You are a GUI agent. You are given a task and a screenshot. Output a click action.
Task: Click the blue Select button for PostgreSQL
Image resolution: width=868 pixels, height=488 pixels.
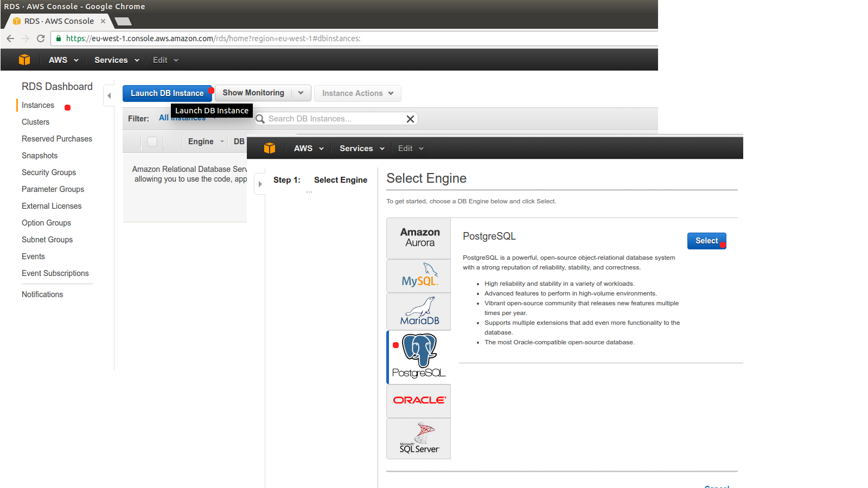pyautogui.click(x=706, y=241)
